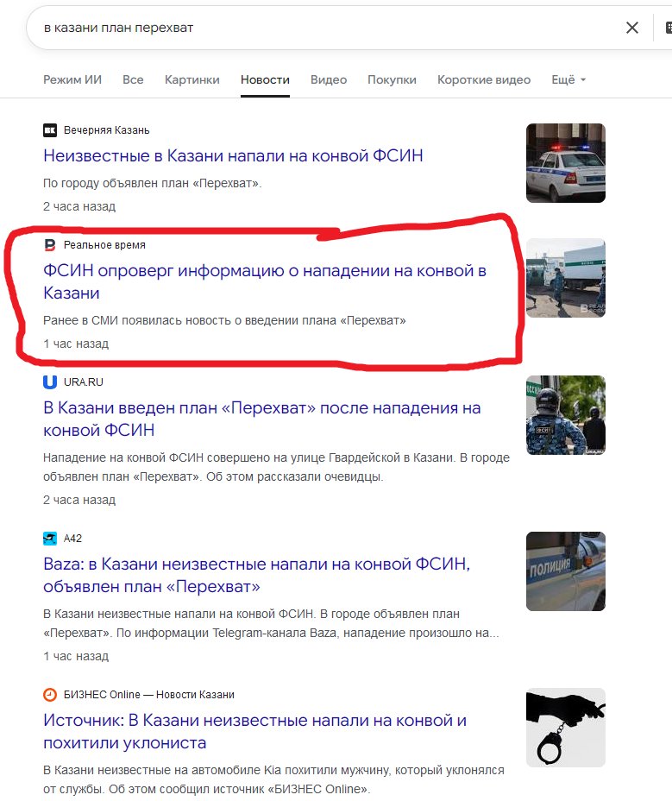672x801 pixels.
Task: Expand the Ещё dropdown menu
Action: click(x=568, y=79)
